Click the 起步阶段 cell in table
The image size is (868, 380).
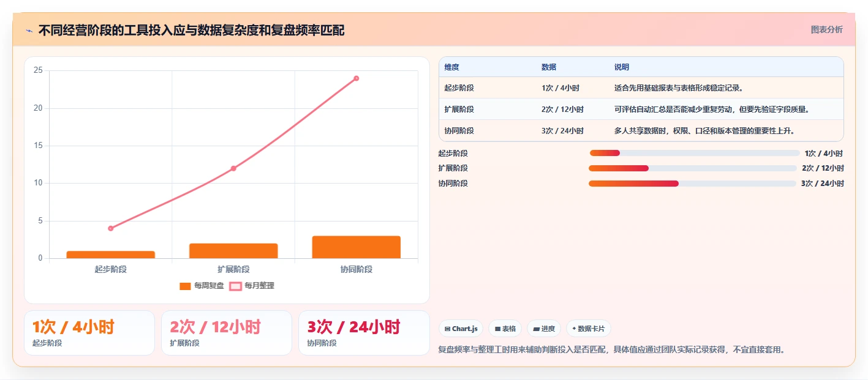[x=459, y=88]
